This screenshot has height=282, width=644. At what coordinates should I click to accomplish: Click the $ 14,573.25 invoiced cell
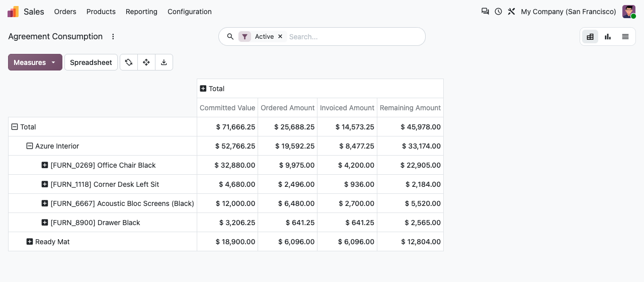347,127
